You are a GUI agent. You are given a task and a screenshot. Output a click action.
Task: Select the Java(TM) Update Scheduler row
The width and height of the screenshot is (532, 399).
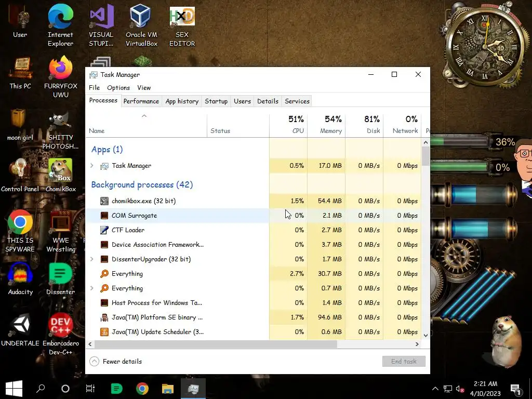pos(253,332)
